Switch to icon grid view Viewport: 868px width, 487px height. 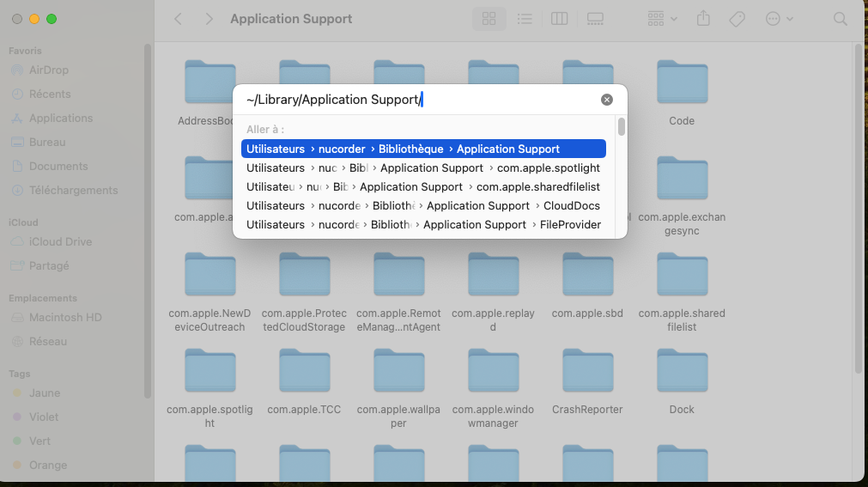point(489,19)
